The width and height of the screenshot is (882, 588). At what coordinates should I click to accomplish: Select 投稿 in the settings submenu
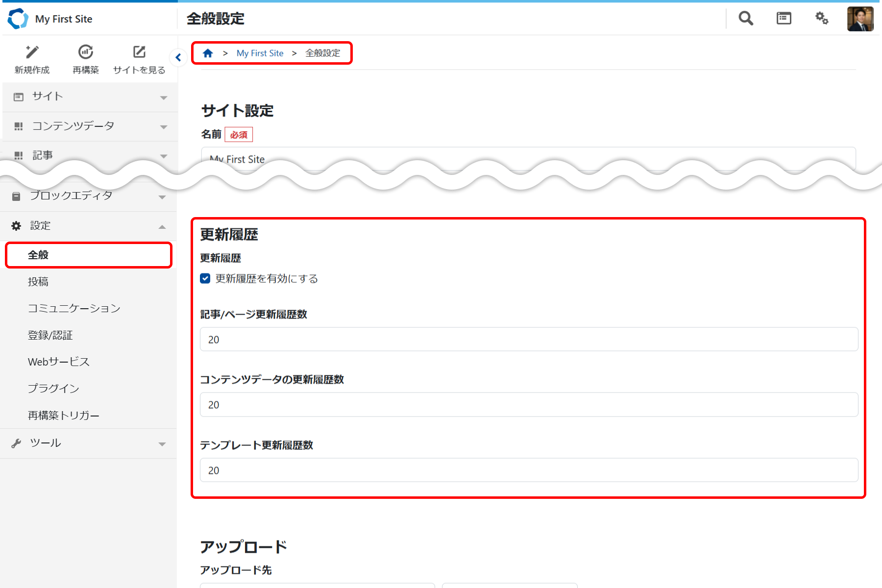[38, 282]
